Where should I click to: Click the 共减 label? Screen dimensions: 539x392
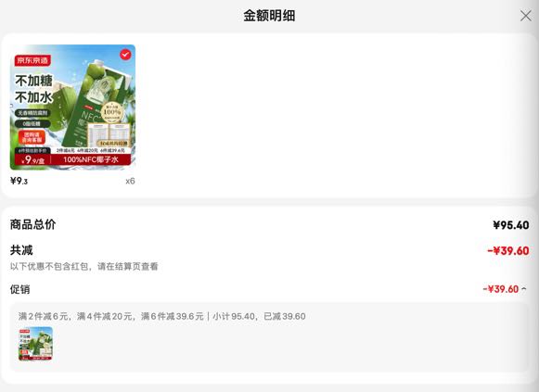coord(21,250)
